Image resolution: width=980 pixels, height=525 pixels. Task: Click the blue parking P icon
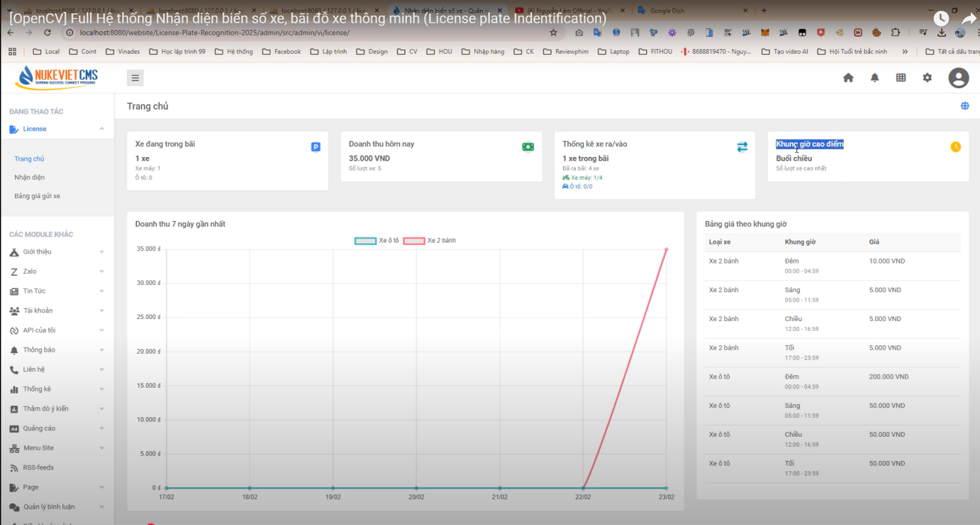click(x=316, y=147)
